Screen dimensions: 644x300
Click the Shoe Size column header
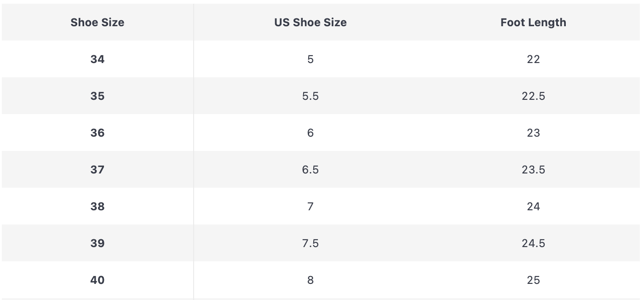(x=98, y=22)
